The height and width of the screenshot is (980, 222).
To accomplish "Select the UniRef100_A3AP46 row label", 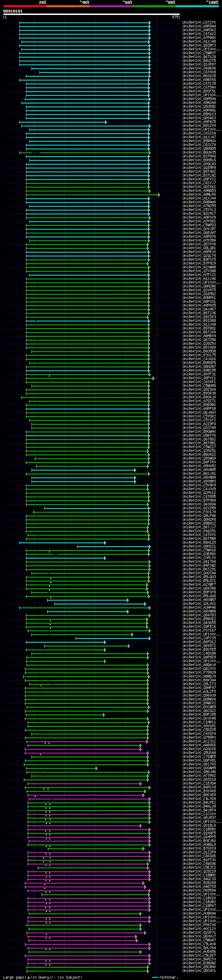I will pos(199,608).
